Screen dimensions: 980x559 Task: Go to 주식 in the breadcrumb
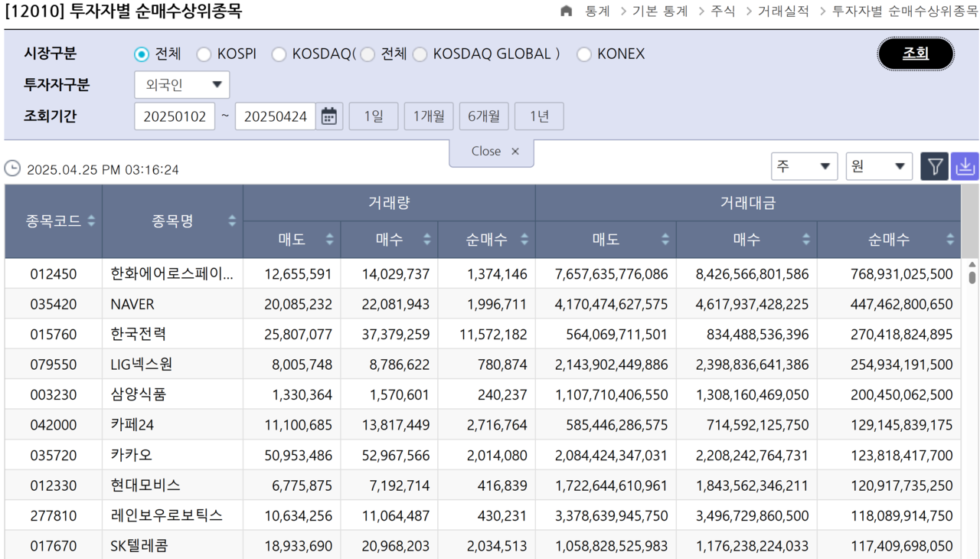point(723,11)
